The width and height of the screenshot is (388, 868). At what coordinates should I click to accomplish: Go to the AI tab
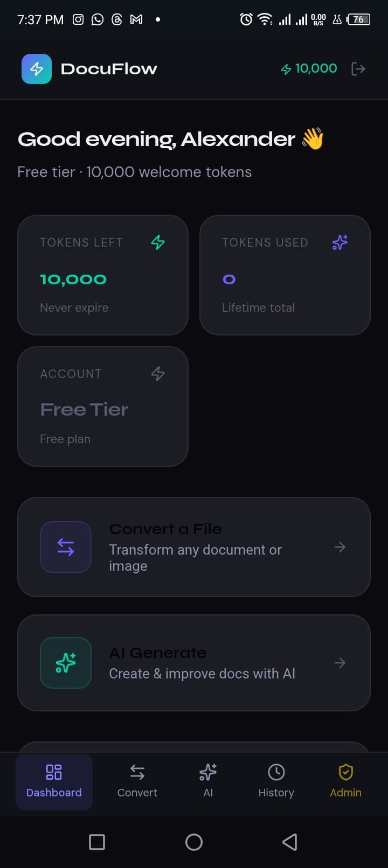coord(208,782)
